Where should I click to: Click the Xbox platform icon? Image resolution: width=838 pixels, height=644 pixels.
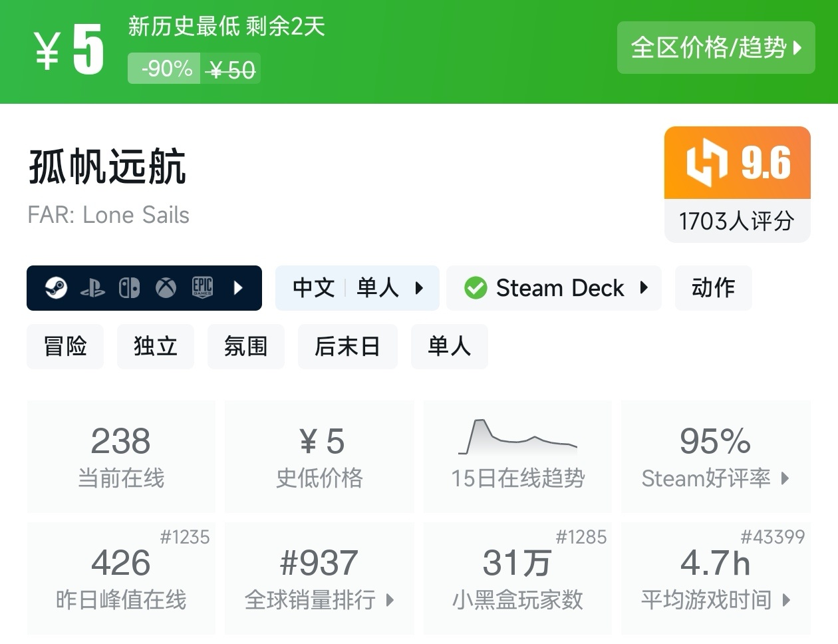[166, 288]
